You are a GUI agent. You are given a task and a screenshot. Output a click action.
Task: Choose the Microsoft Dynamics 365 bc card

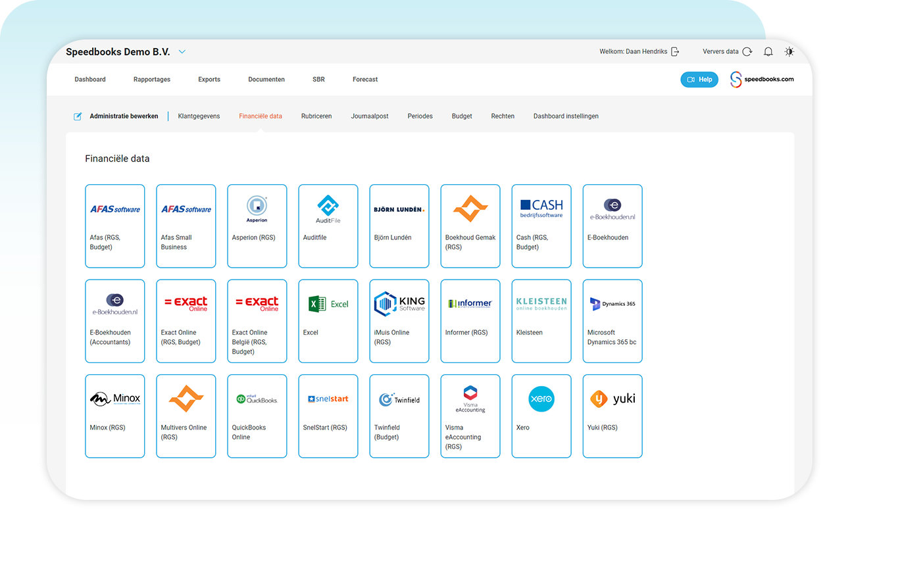(x=612, y=321)
